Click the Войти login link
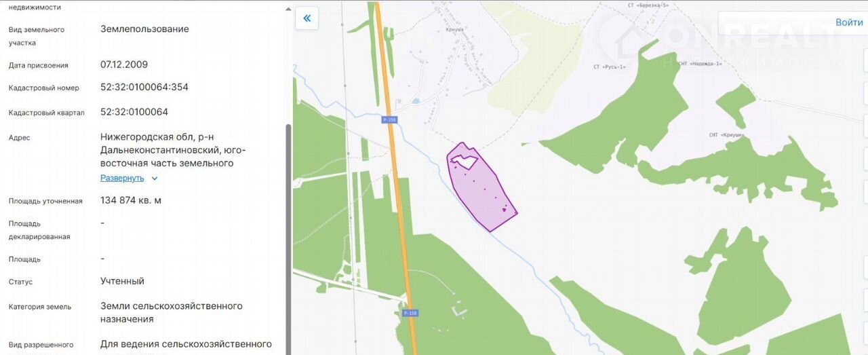The width and height of the screenshot is (868, 355). [x=849, y=22]
